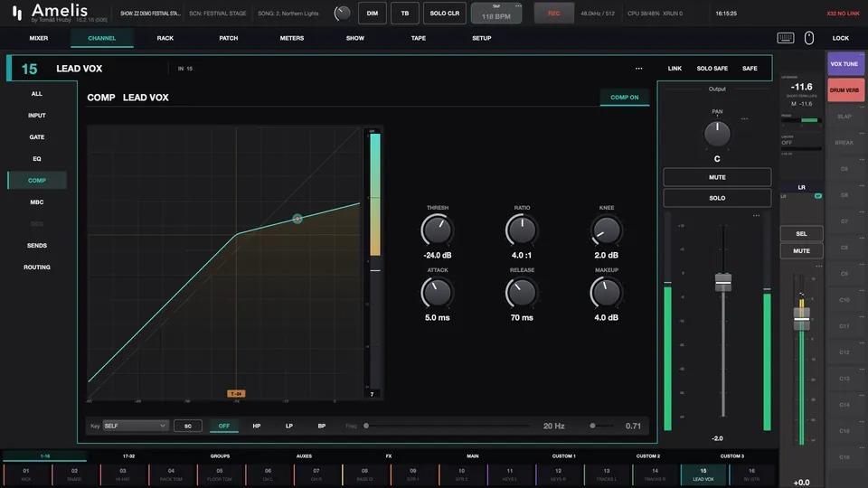Click the RATIO knob
Viewport: 868px width, 488px height.
(x=522, y=230)
